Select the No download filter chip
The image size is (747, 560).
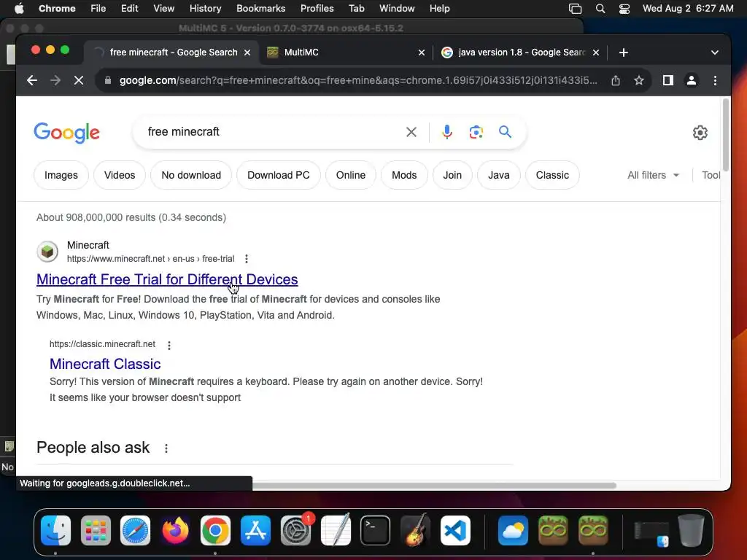click(x=191, y=175)
